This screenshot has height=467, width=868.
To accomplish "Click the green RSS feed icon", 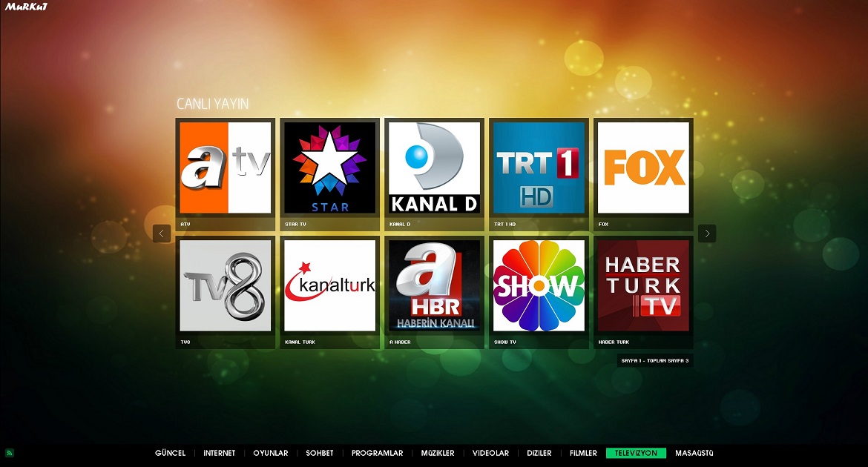I will coord(10,453).
